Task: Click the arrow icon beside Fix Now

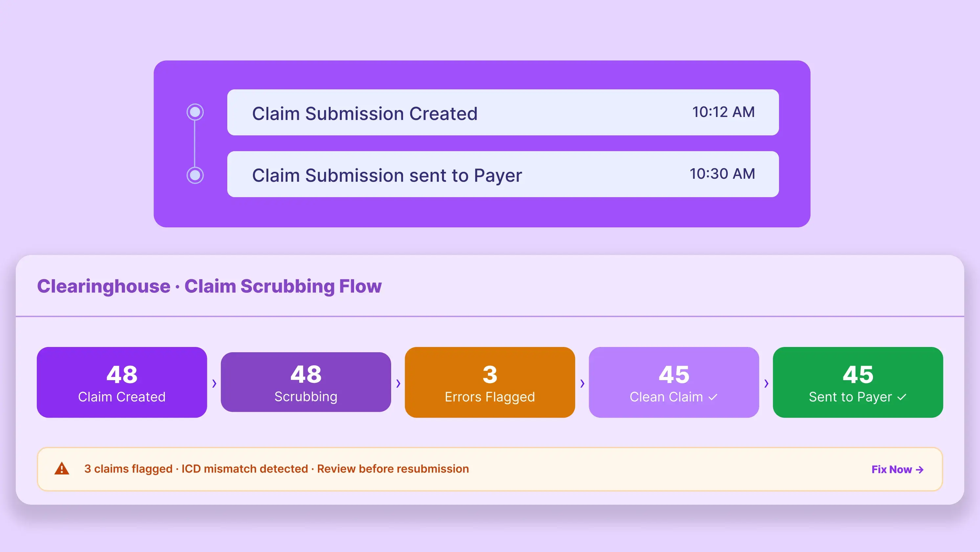Action: tap(920, 470)
